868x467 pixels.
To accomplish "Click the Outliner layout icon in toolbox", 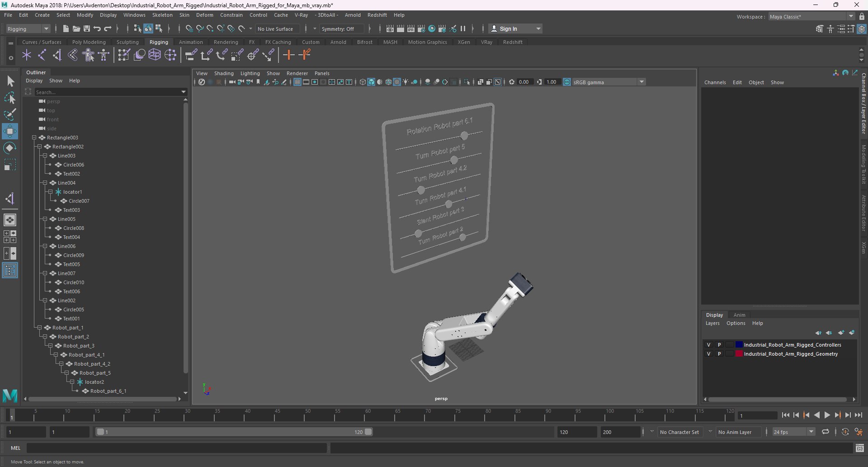I will pyautogui.click(x=10, y=271).
